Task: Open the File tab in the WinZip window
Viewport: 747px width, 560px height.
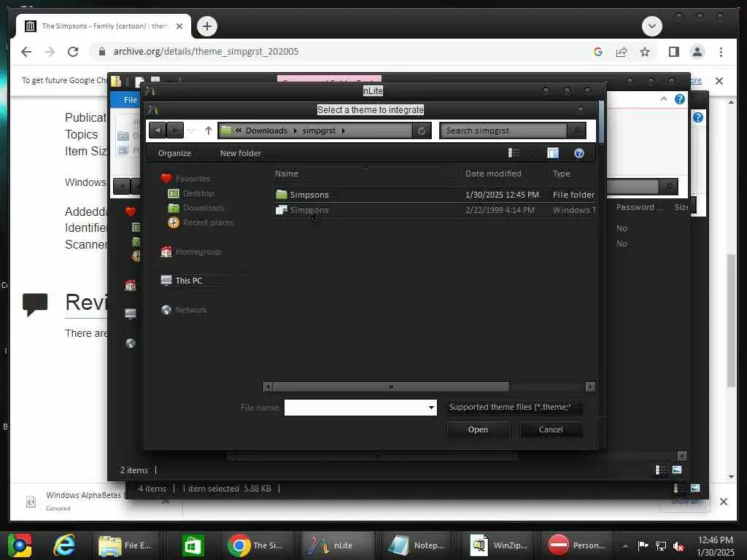Action: coord(130,100)
